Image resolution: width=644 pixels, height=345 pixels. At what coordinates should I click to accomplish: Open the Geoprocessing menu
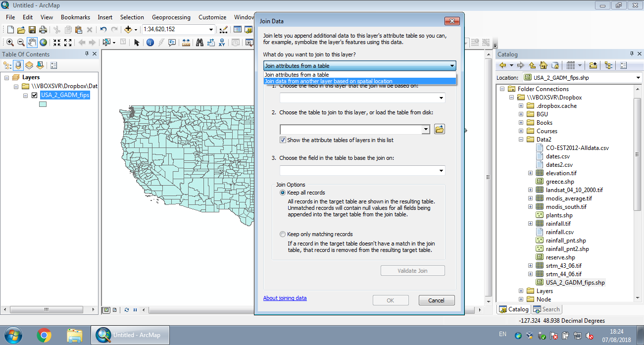point(171,17)
